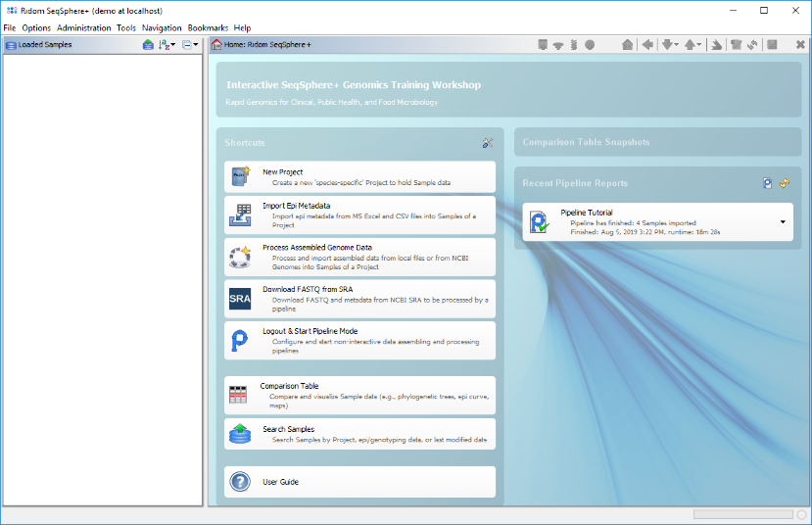Open Download FASTQ from SRA shortcut
The width and height of the screenshot is (812, 525).
coord(359,299)
